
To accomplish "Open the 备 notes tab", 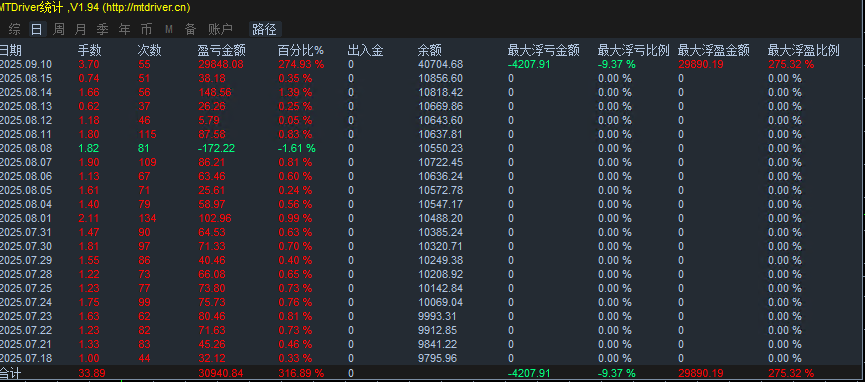I will tap(190, 29).
